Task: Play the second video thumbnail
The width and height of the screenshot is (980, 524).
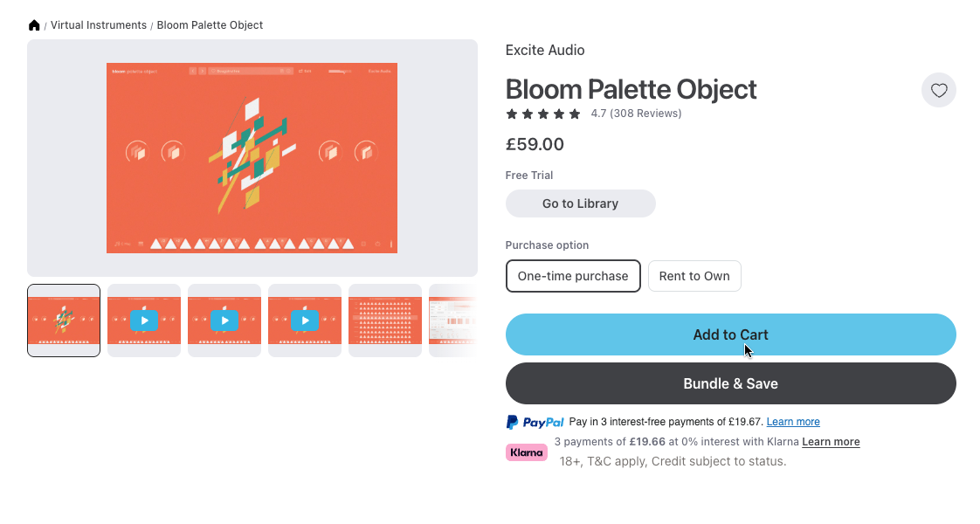Action: [224, 321]
